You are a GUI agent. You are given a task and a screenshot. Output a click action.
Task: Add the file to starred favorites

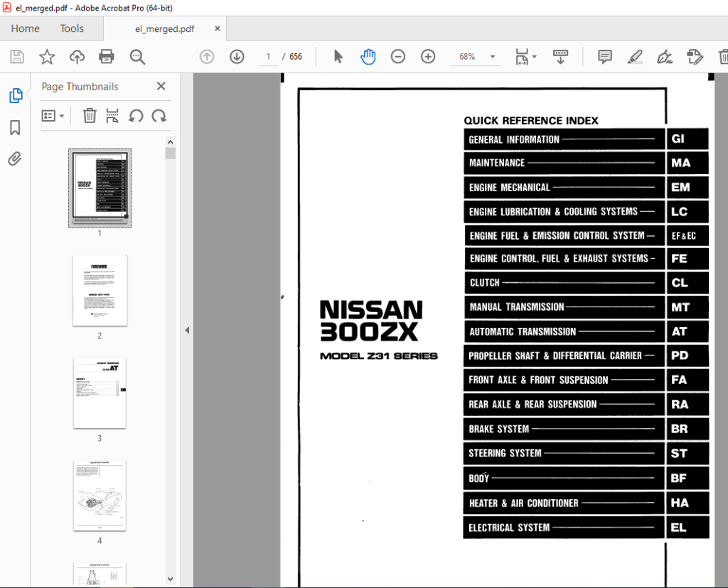click(x=47, y=57)
